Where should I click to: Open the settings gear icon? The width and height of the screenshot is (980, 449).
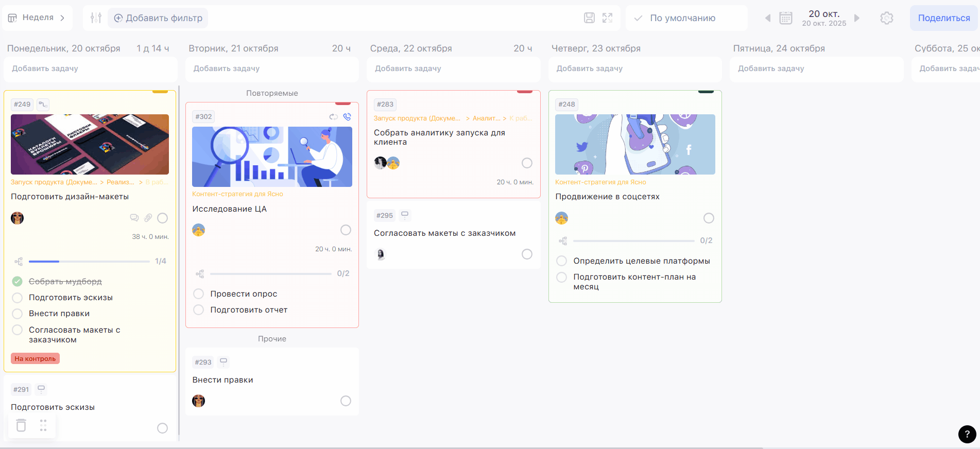point(886,18)
